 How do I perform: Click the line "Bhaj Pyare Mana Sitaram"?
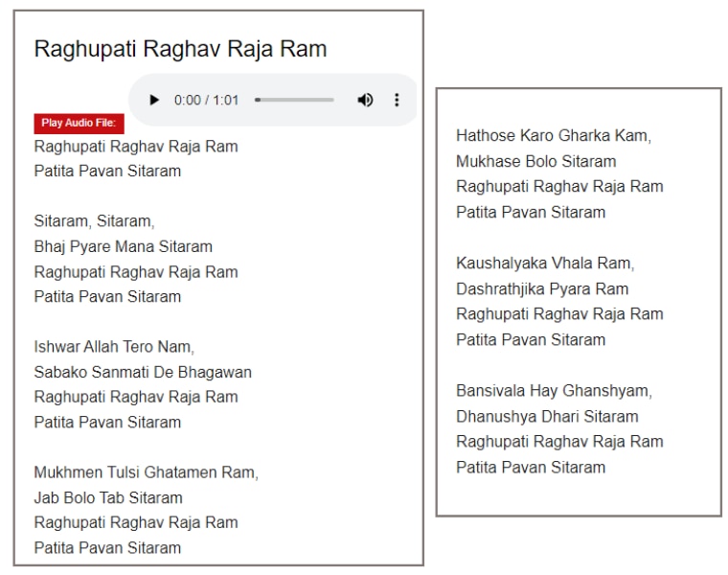(124, 246)
